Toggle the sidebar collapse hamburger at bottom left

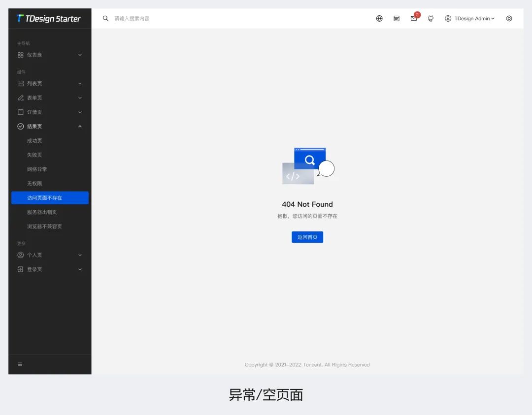tap(20, 364)
